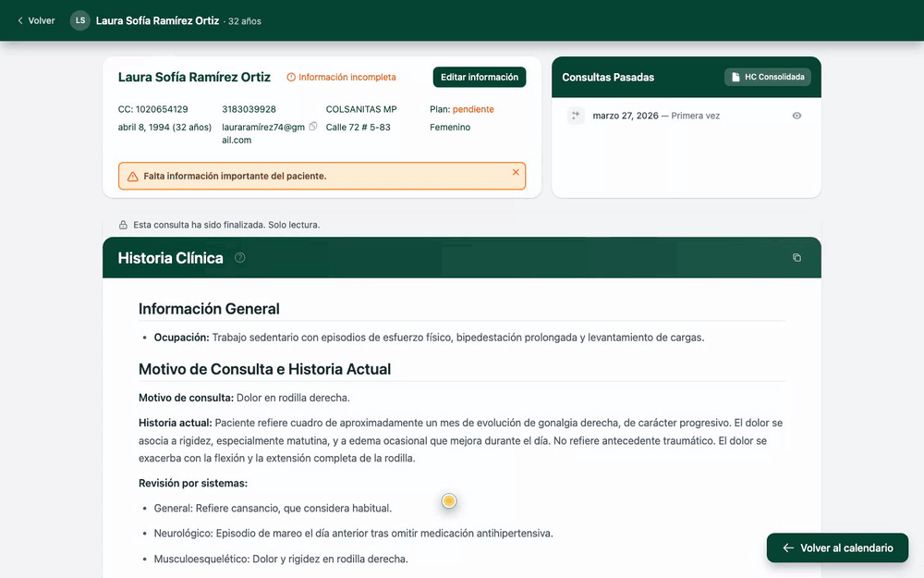Click the Consultas Pasadas panel title
Screen dimensions: 924x578
click(x=608, y=78)
